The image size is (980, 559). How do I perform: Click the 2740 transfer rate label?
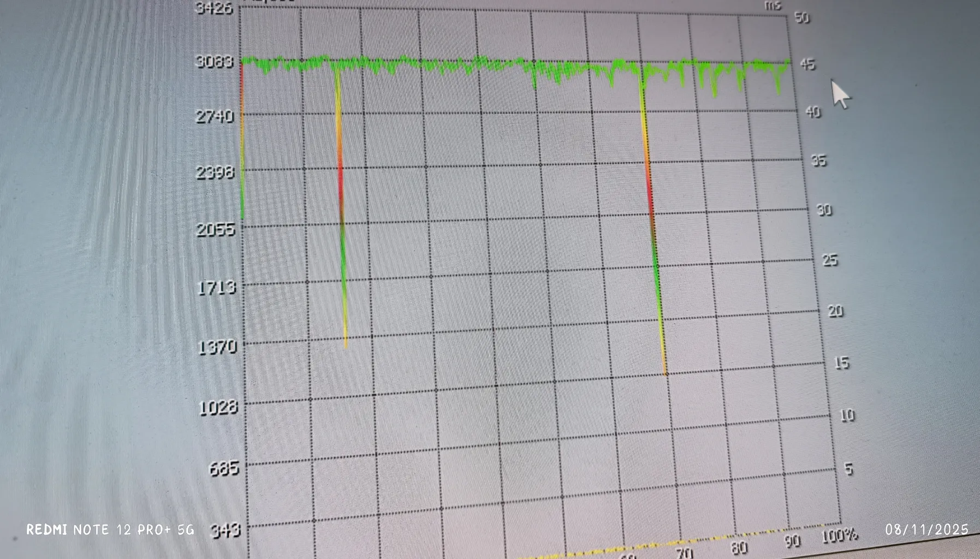tap(214, 116)
